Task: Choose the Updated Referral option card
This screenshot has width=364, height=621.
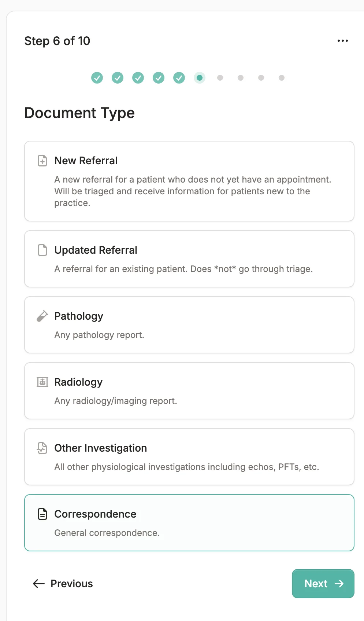Action: 189,259
